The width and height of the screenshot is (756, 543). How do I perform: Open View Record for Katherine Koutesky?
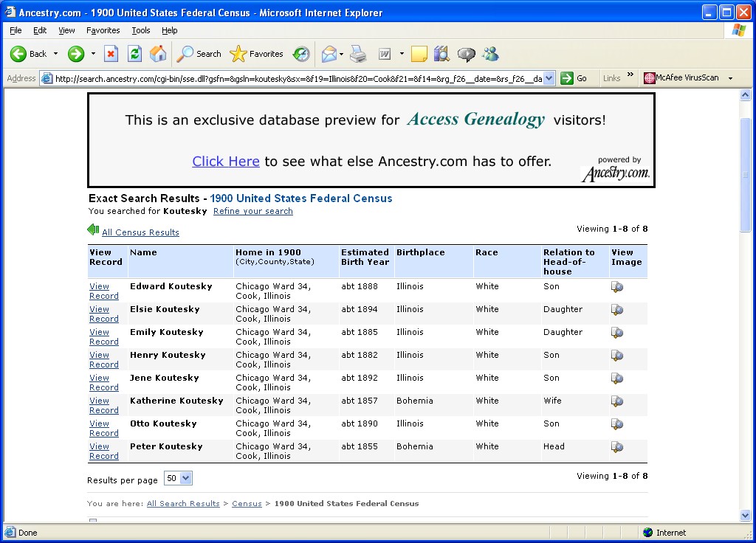tap(103, 406)
